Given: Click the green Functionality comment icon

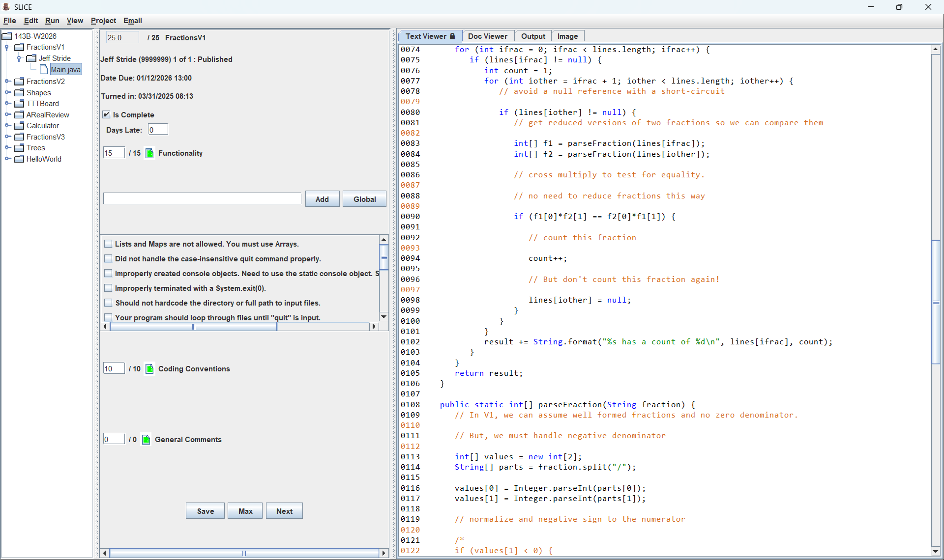Looking at the screenshot, I should click(150, 153).
